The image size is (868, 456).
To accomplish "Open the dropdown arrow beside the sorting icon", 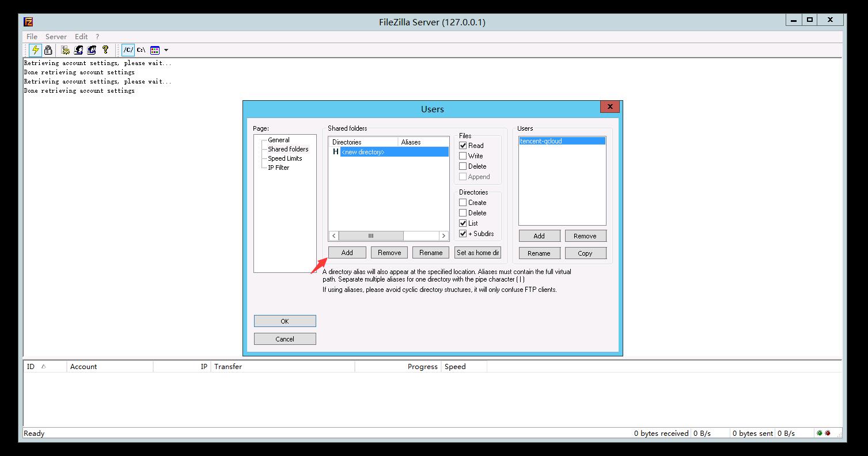I will [166, 50].
